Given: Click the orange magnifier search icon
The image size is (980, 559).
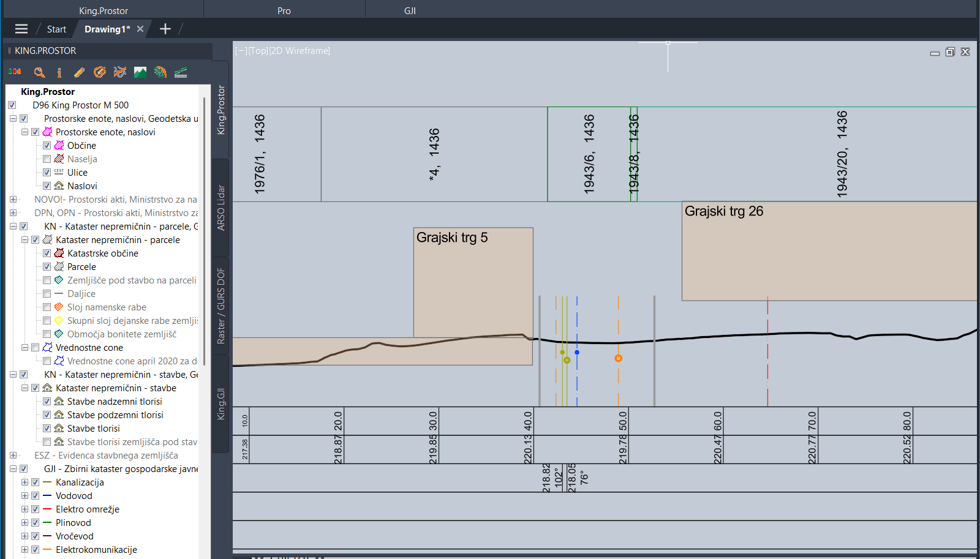Looking at the screenshot, I should [39, 72].
